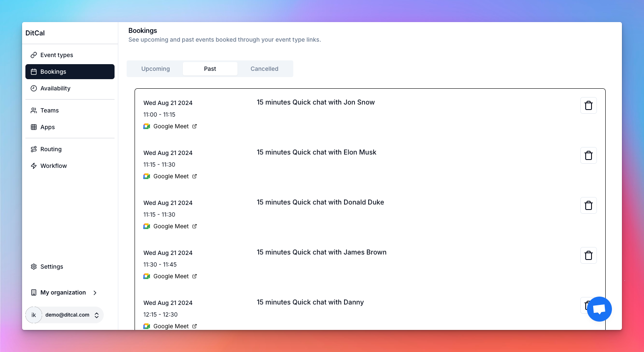Delete the James Brown booking

588,255
